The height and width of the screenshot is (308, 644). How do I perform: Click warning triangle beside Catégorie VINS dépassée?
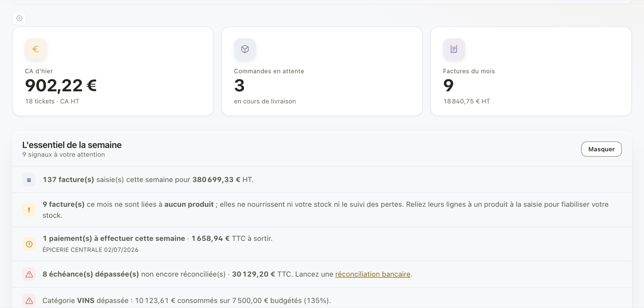29,301
